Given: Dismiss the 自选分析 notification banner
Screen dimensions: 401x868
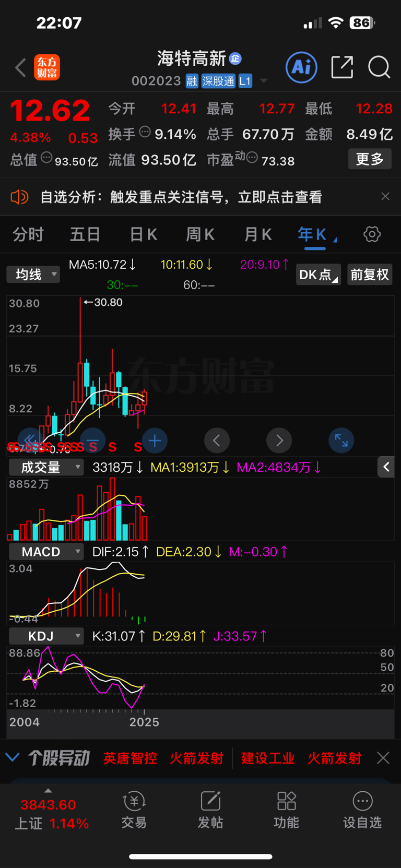Looking at the screenshot, I should point(385,196).
